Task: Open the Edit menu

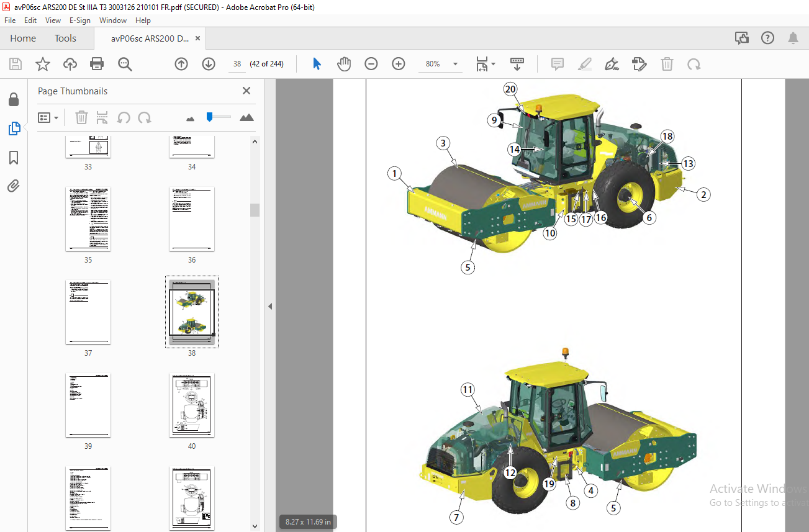Action: pos(30,20)
